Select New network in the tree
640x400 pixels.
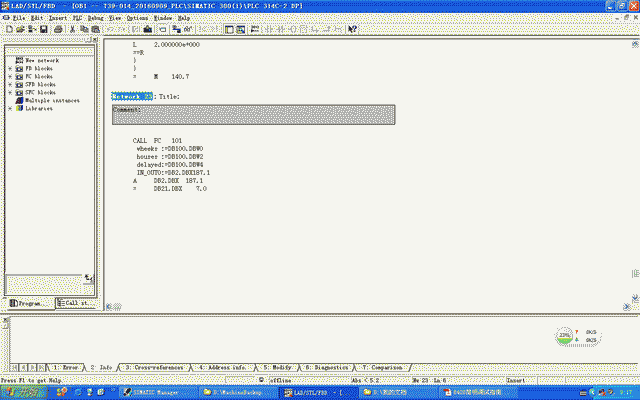41,60
